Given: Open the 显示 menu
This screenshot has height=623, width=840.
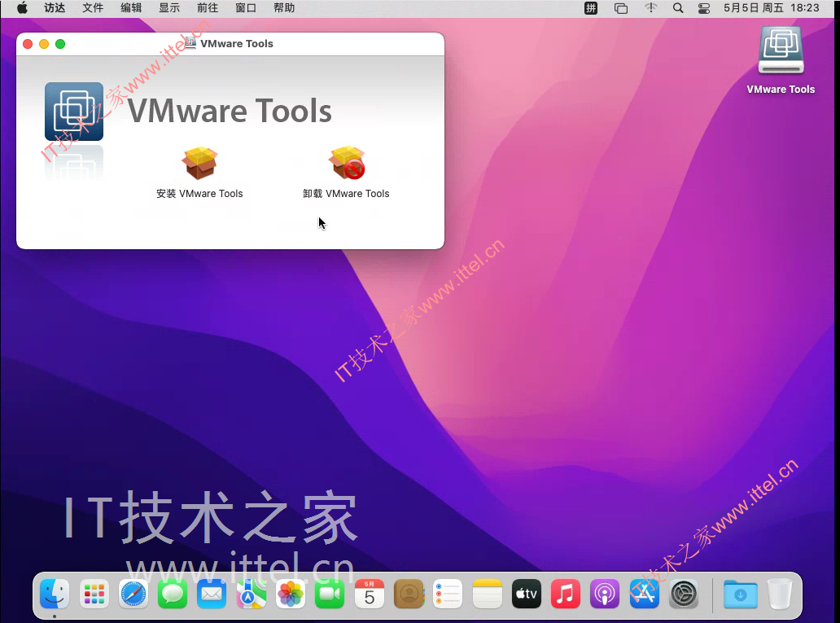Looking at the screenshot, I should coord(169,8).
